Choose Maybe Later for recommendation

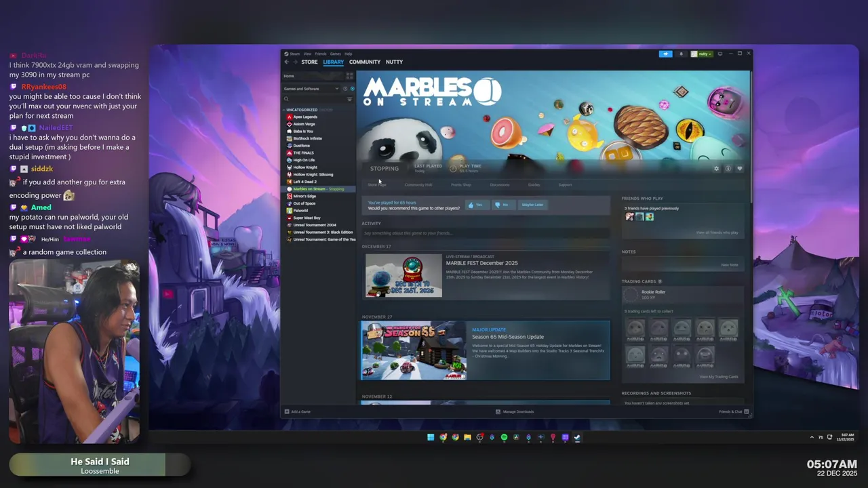(x=532, y=205)
